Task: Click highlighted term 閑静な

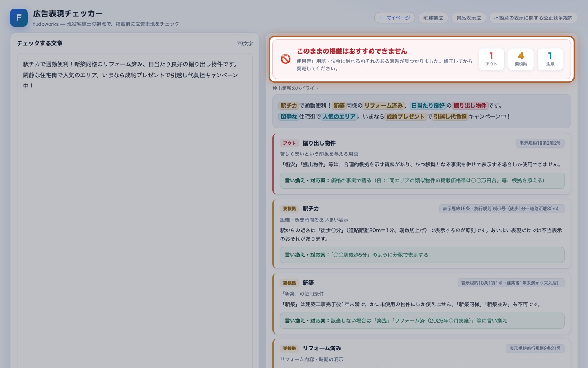Action: tap(289, 117)
